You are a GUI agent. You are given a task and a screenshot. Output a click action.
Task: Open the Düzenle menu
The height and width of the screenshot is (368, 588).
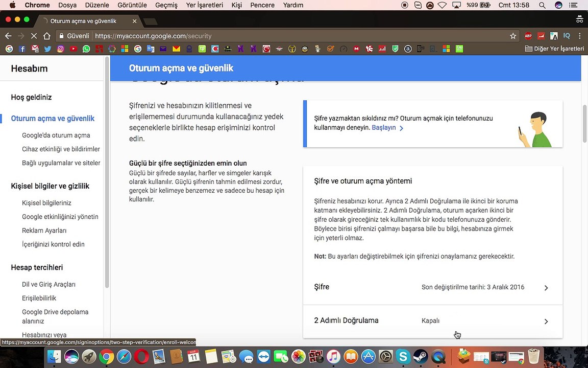[97, 5]
